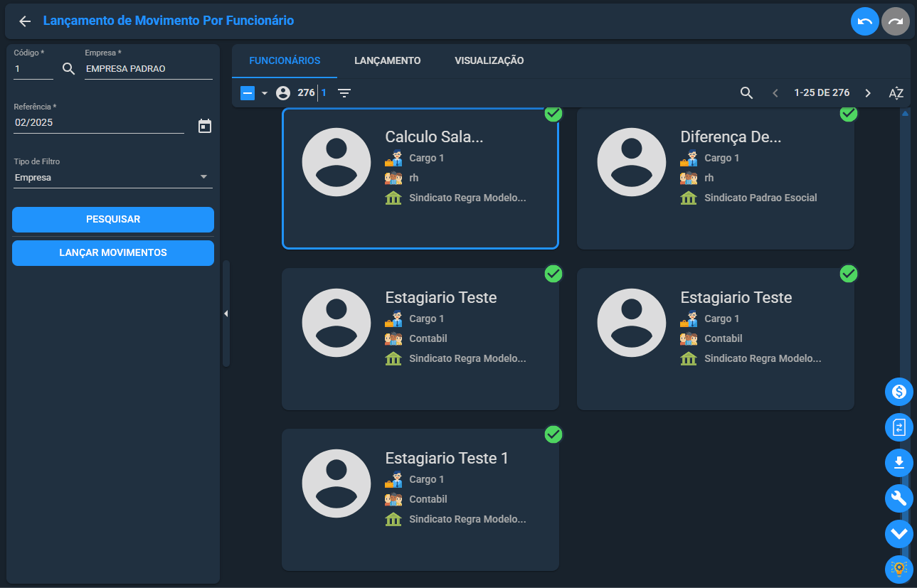This screenshot has height=588, width=917.
Task: Deselect the Estagiario Teste 1 card checkmark
Action: coord(553,434)
